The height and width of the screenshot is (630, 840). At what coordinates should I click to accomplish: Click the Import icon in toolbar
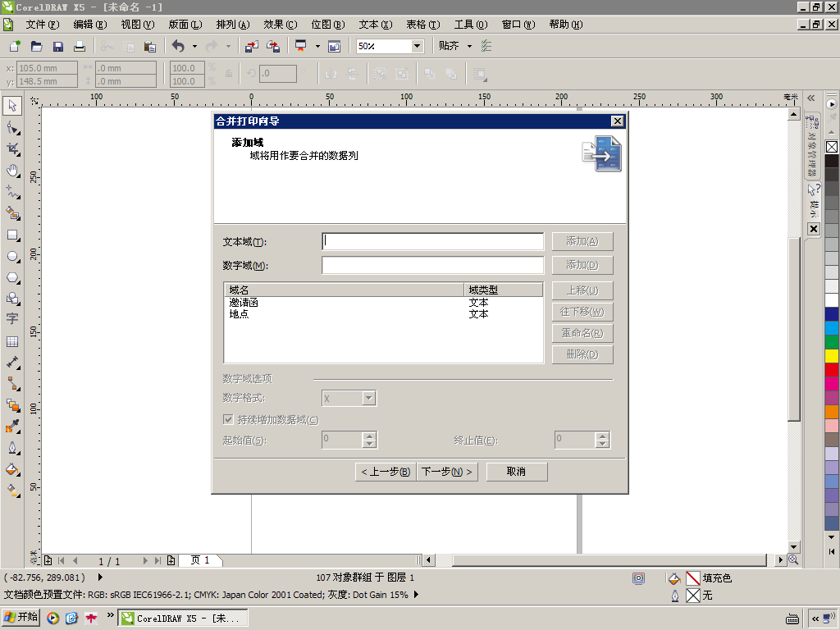coord(252,47)
